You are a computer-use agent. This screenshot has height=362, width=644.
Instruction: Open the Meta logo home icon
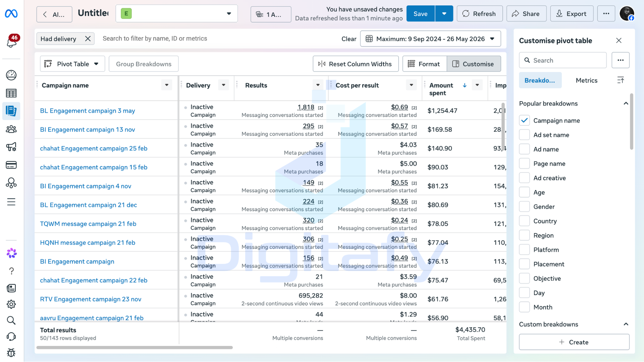tap(11, 14)
